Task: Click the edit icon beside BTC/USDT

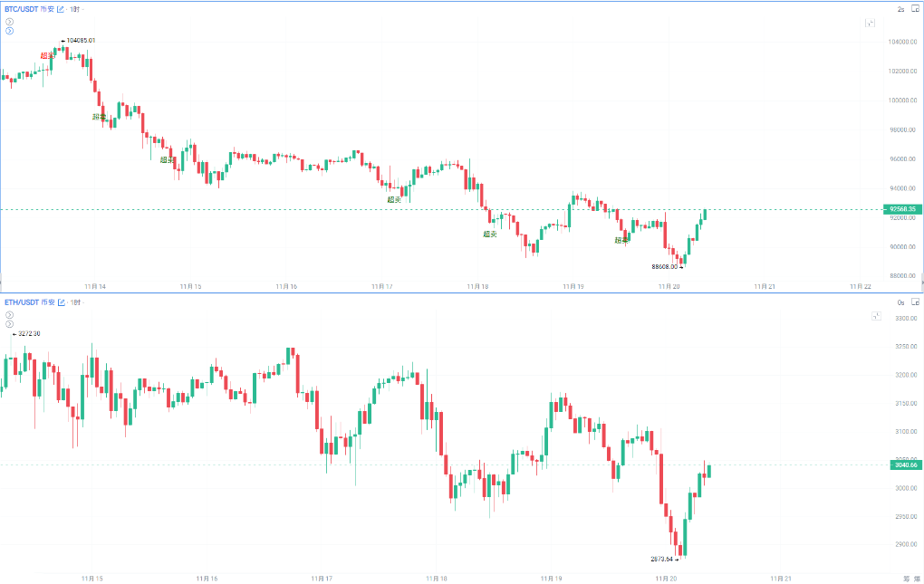Action: click(61, 9)
